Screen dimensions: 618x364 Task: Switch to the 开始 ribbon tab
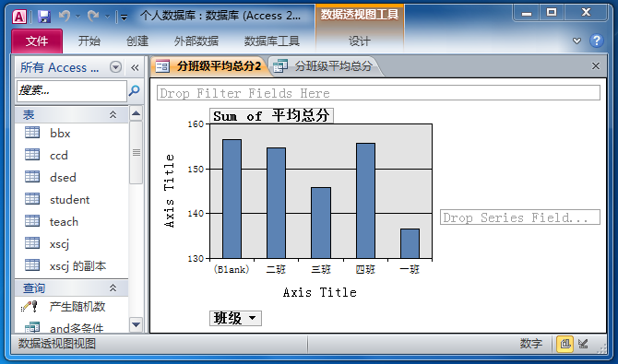(89, 41)
